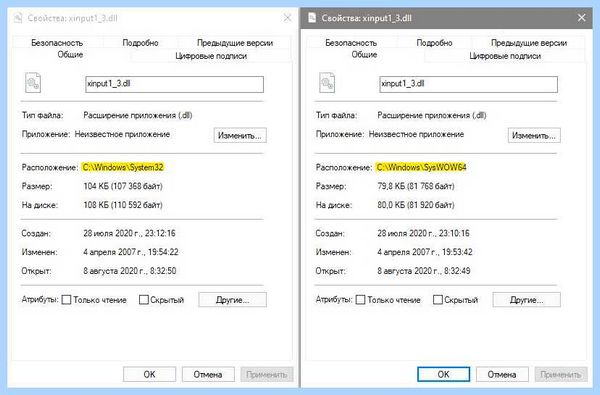The height and width of the screenshot is (395, 600).
Task: Click opened date '8 августа 2020 г., 8:32:50'
Action: (130, 271)
